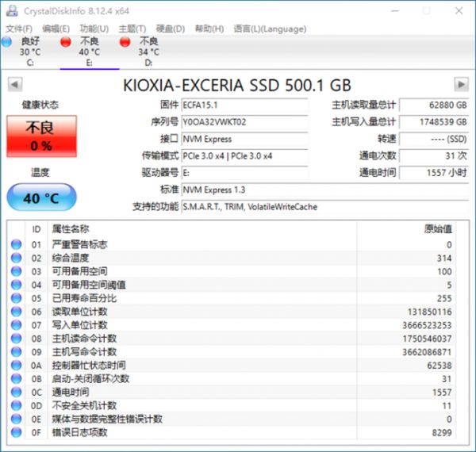Click the status orb for attribute 07 写入单位计数
476x452 pixels.
[17, 325]
